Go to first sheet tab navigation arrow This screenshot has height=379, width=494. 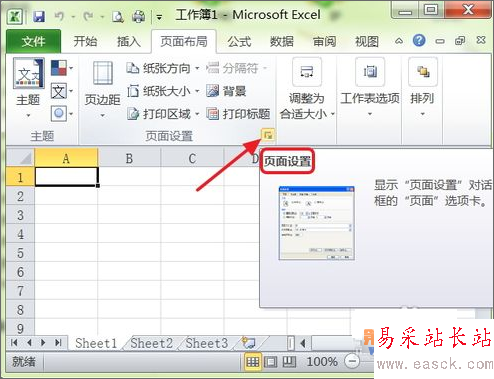(14, 343)
